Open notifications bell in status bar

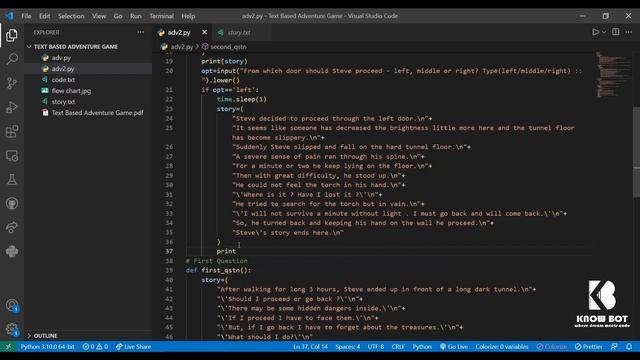(629, 347)
